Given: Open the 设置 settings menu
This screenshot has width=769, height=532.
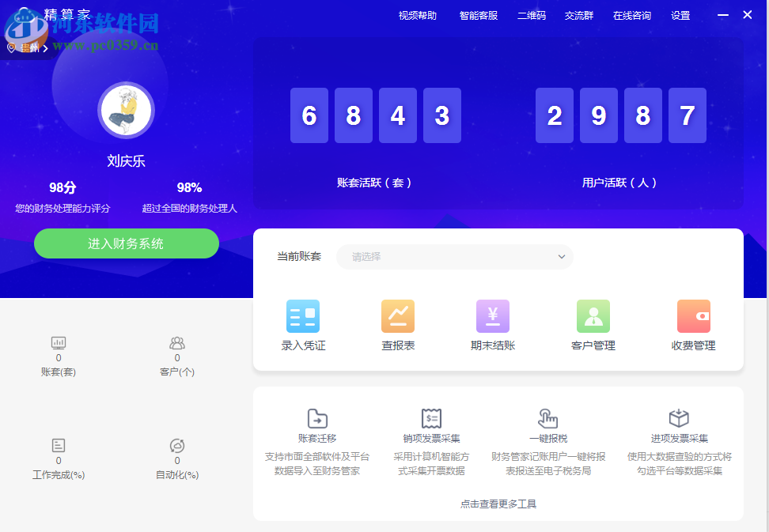Looking at the screenshot, I should (680, 15).
